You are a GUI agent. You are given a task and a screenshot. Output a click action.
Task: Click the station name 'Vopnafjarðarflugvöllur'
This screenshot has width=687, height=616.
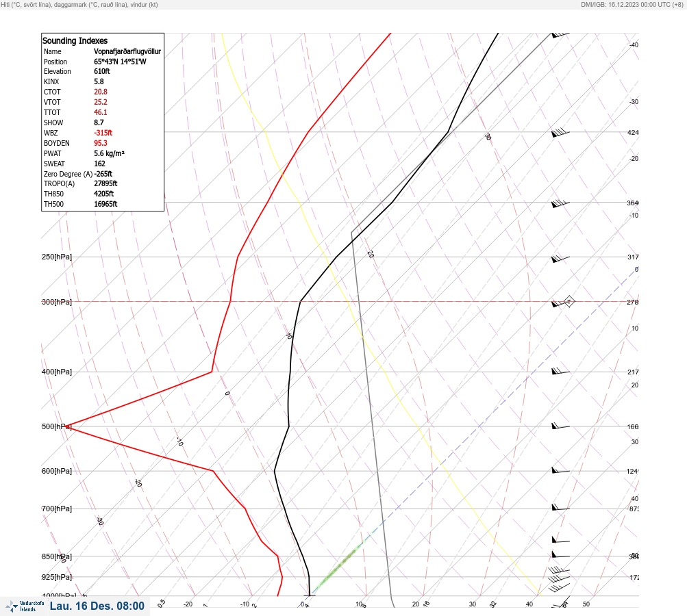click(x=127, y=51)
